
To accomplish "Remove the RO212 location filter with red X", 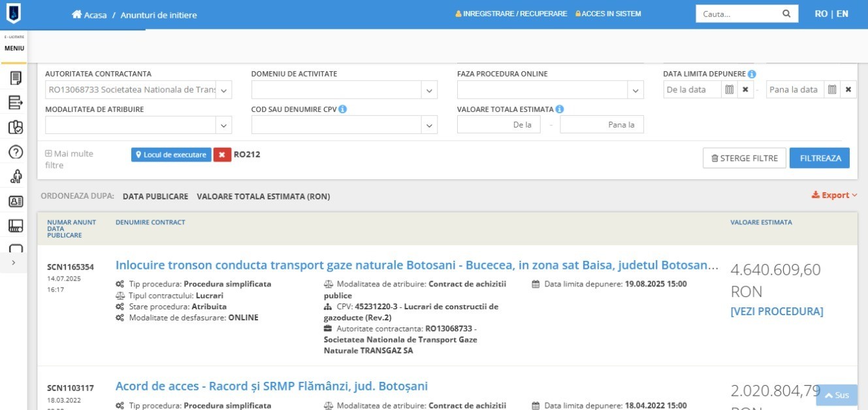I will 222,155.
